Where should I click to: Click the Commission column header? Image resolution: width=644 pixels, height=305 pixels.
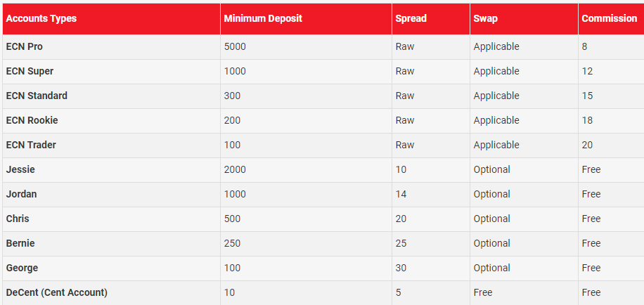click(610, 18)
